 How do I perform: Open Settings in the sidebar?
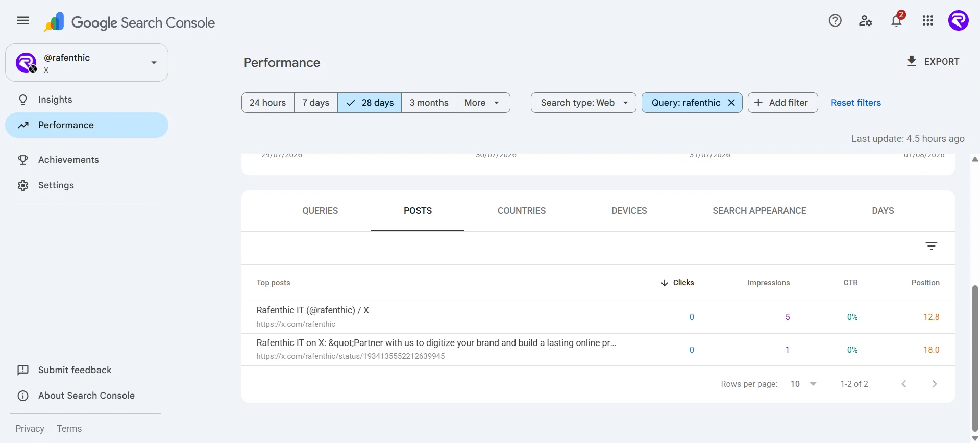[87, 185]
